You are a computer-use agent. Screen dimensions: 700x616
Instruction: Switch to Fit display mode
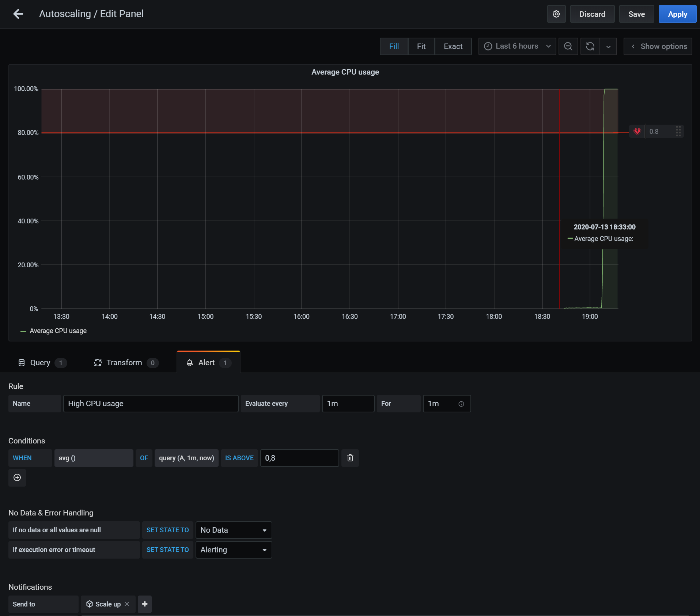[421, 46]
